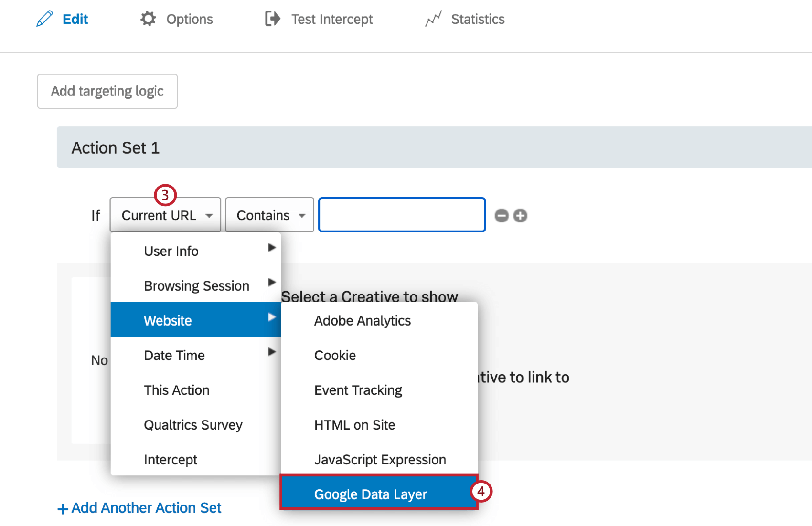This screenshot has width=812, height=526.
Task: Select Adobe Analytics option
Action: click(362, 320)
